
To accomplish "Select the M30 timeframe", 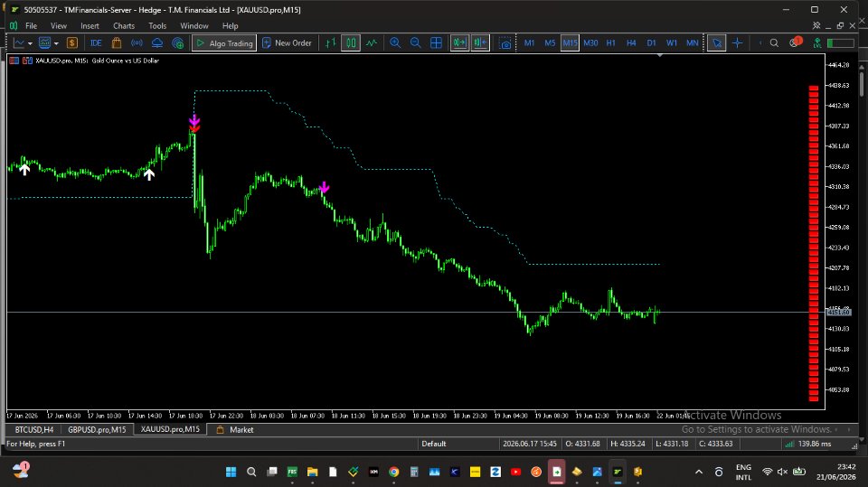I will 590,42.
